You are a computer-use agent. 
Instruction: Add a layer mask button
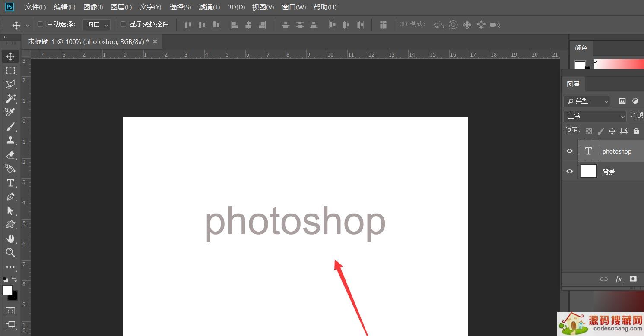(x=633, y=279)
